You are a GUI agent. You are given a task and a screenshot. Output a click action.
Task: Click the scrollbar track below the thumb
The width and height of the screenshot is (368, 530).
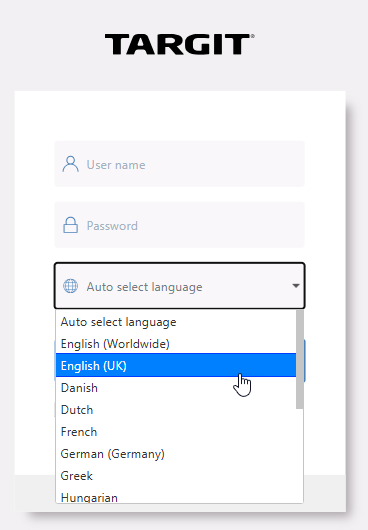point(299,455)
